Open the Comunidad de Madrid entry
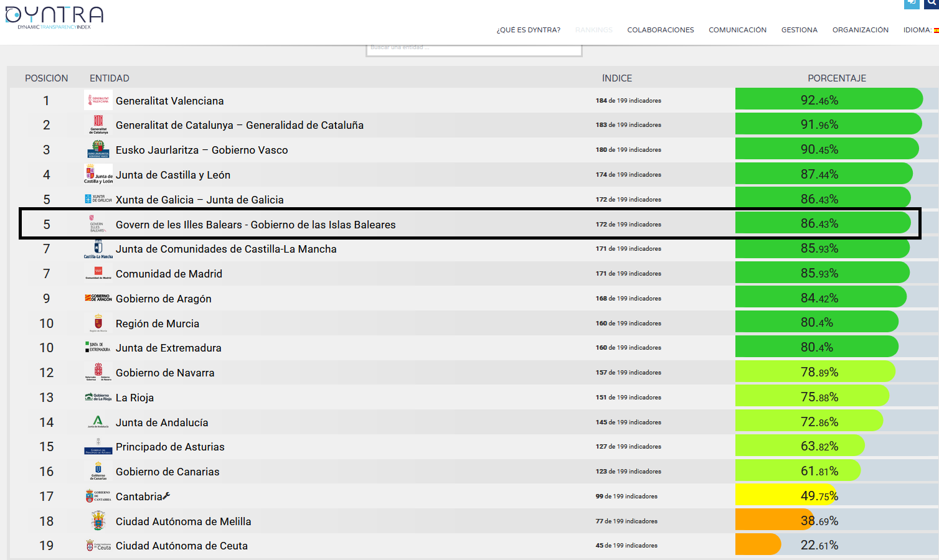Image resolution: width=939 pixels, height=560 pixels. [169, 274]
